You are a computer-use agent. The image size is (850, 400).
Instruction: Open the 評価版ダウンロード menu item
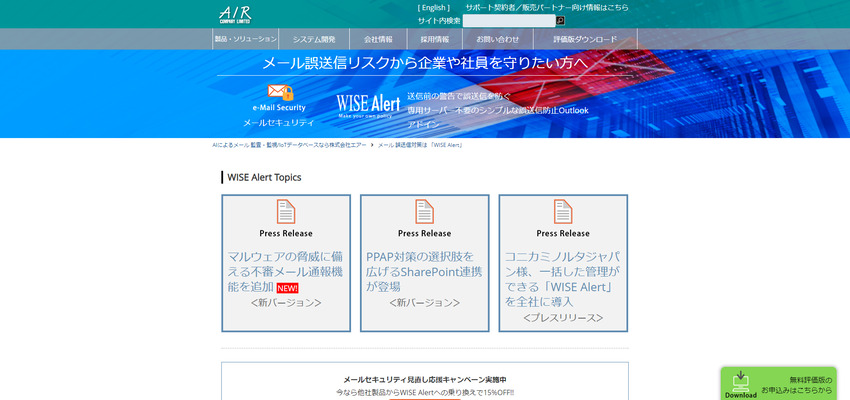[585, 39]
